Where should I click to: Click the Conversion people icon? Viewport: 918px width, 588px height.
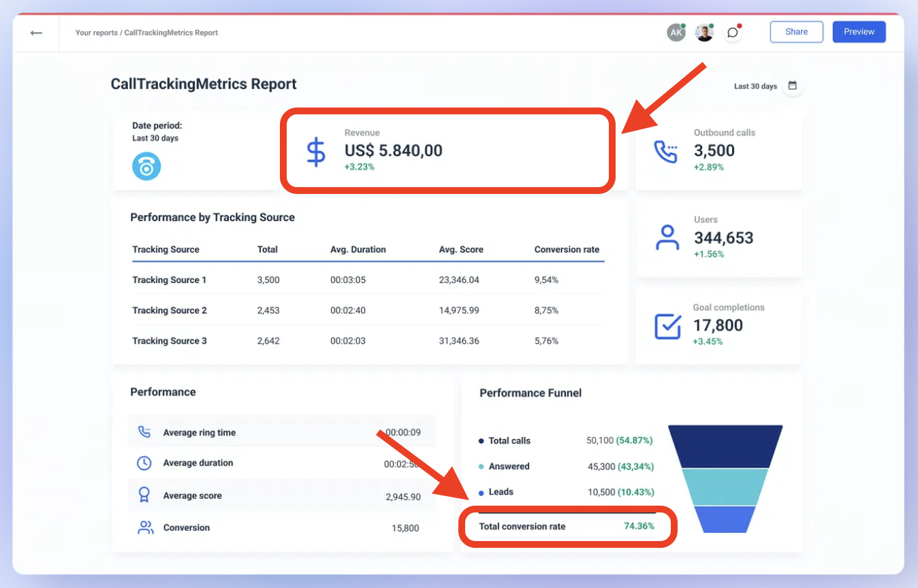pyautogui.click(x=144, y=527)
